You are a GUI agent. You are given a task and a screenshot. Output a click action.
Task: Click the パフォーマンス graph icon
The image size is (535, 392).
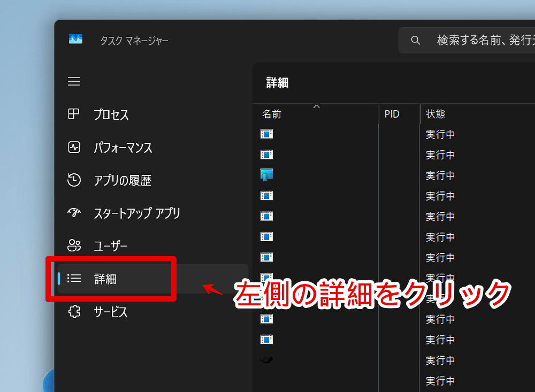(74, 147)
